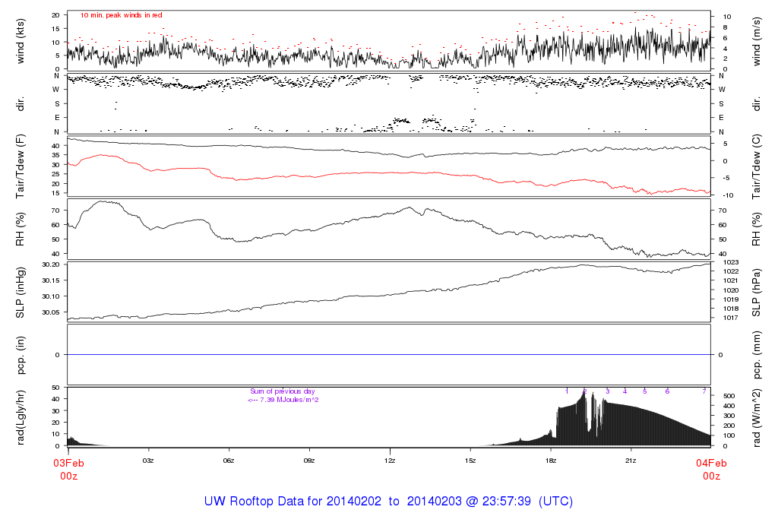This screenshot has height=532, width=778.
Task: Click the '7.39 MJoules/m^2' value text
Action: click(x=289, y=399)
